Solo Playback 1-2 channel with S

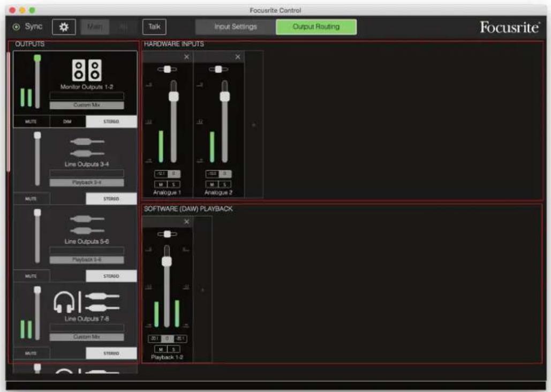point(173,349)
